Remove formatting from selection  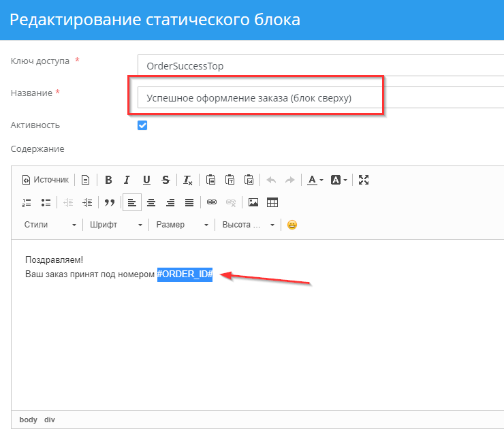[188, 180]
